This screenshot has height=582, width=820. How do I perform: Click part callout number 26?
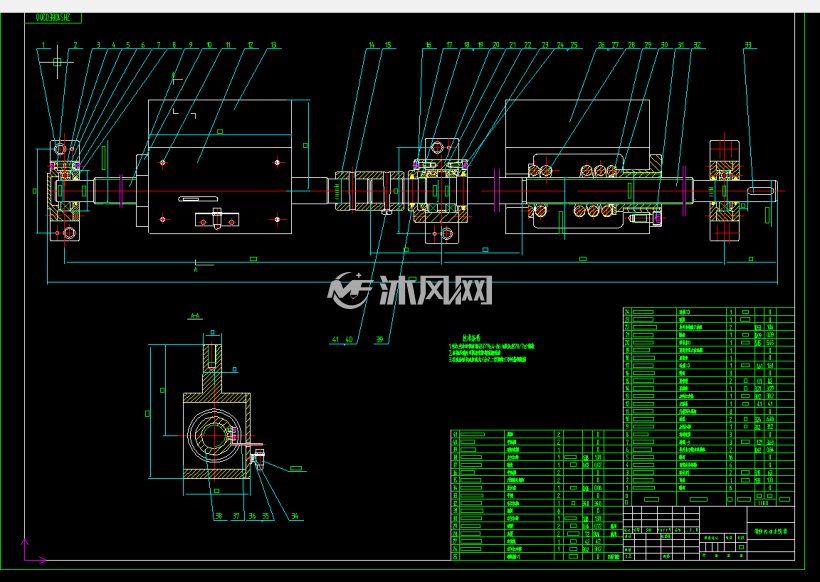pos(601,45)
